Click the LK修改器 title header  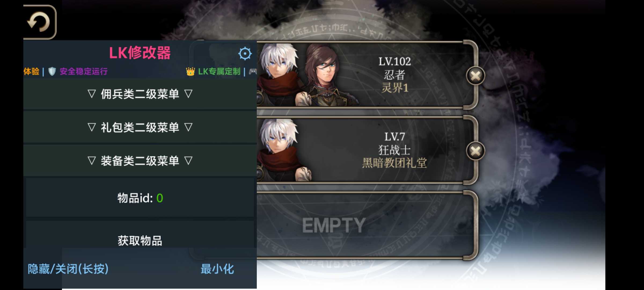[140, 53]
